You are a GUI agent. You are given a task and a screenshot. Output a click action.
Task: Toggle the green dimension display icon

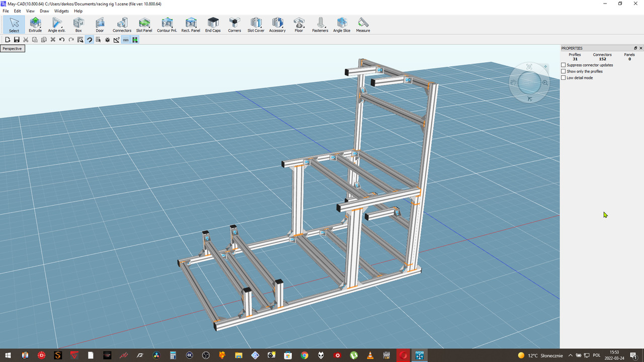(x=135, y=40)
